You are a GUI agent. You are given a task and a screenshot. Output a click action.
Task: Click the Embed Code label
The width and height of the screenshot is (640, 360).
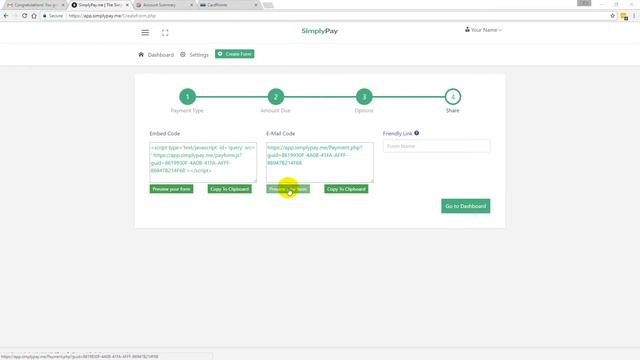click(164, 133)
